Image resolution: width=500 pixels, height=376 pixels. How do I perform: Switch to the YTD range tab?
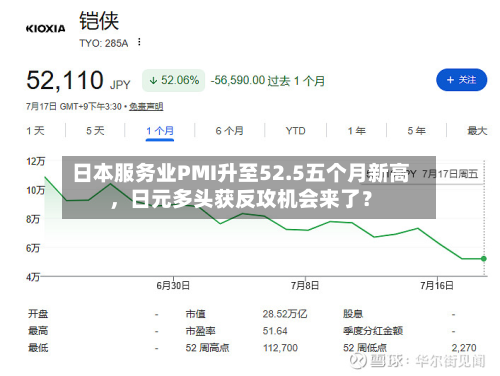(x=295, y=131)
